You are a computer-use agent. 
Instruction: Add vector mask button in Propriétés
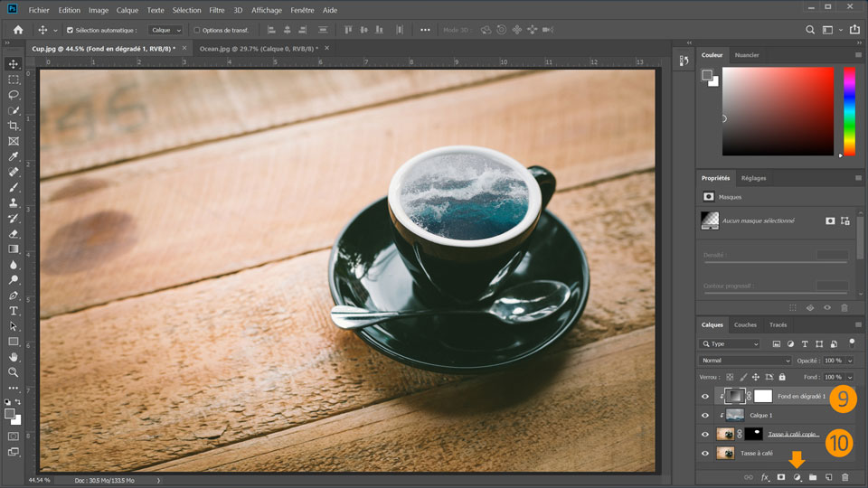tap(844, 221)
